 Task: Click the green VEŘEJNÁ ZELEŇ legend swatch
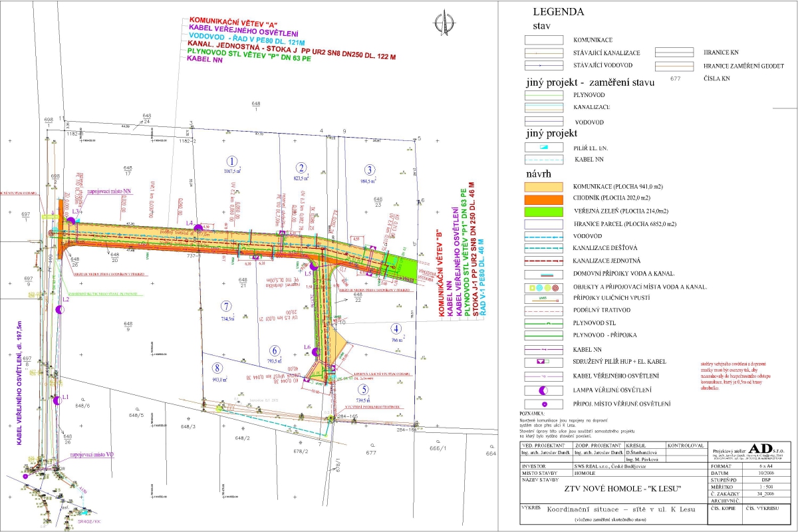[x=544, y=211]
